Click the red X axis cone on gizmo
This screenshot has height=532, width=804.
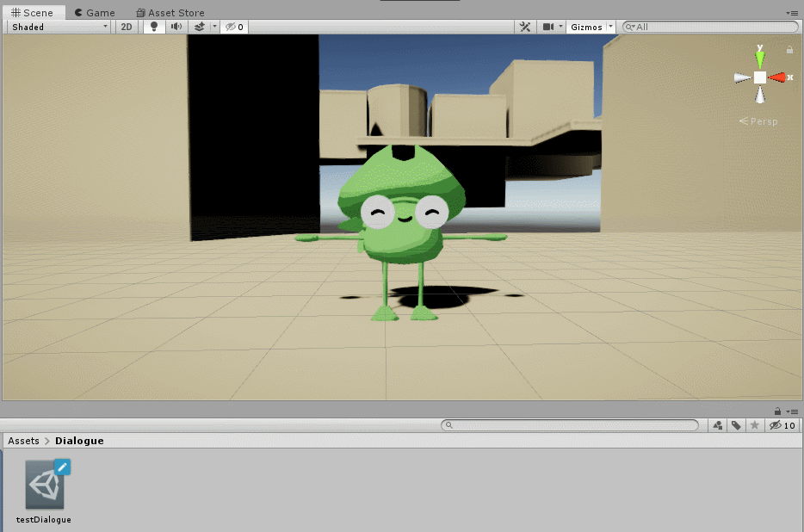[778, 77]
